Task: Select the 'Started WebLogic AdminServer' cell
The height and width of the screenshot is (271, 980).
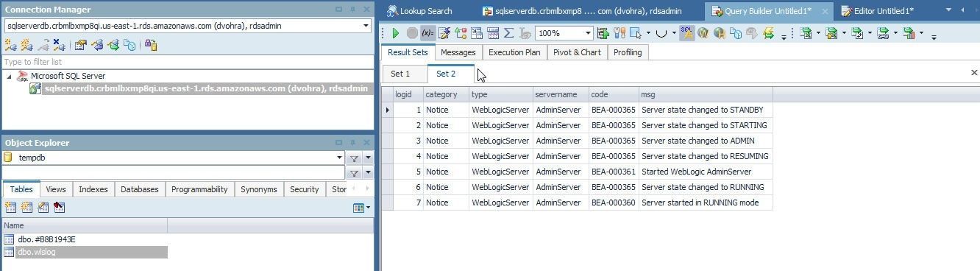Action: point(706,172)
